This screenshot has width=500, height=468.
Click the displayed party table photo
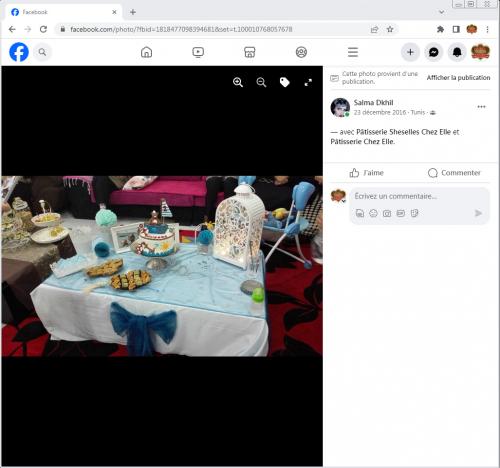click(162, 266)
